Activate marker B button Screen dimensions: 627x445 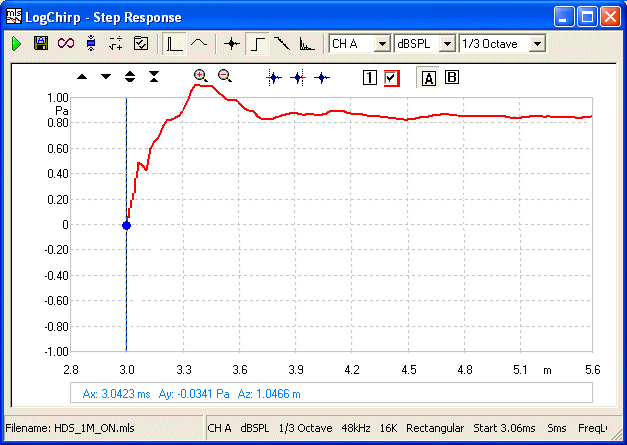[x=452, y=77]
